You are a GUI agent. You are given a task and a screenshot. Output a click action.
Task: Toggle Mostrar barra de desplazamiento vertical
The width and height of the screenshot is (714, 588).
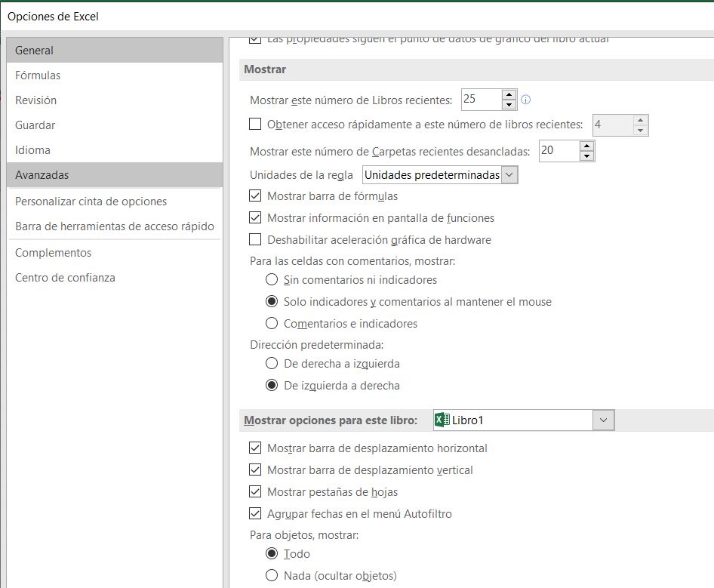point(255,470)
